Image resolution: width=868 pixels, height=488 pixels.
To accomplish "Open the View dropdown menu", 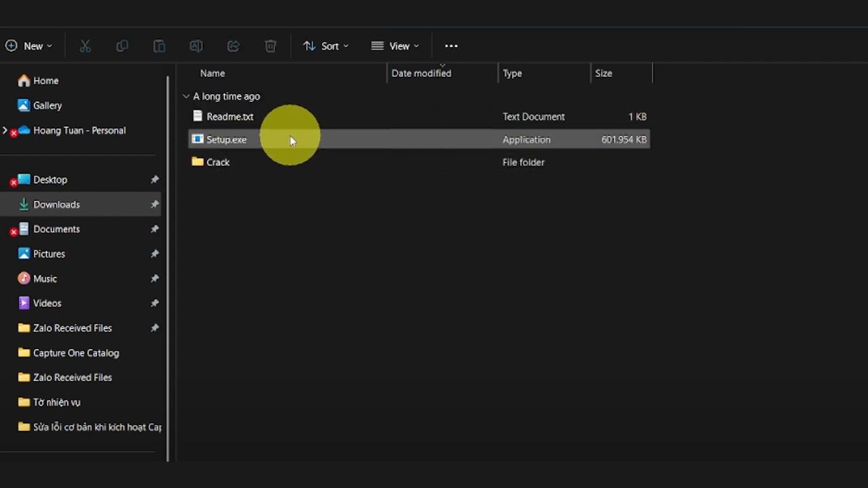I will [395, 46].
